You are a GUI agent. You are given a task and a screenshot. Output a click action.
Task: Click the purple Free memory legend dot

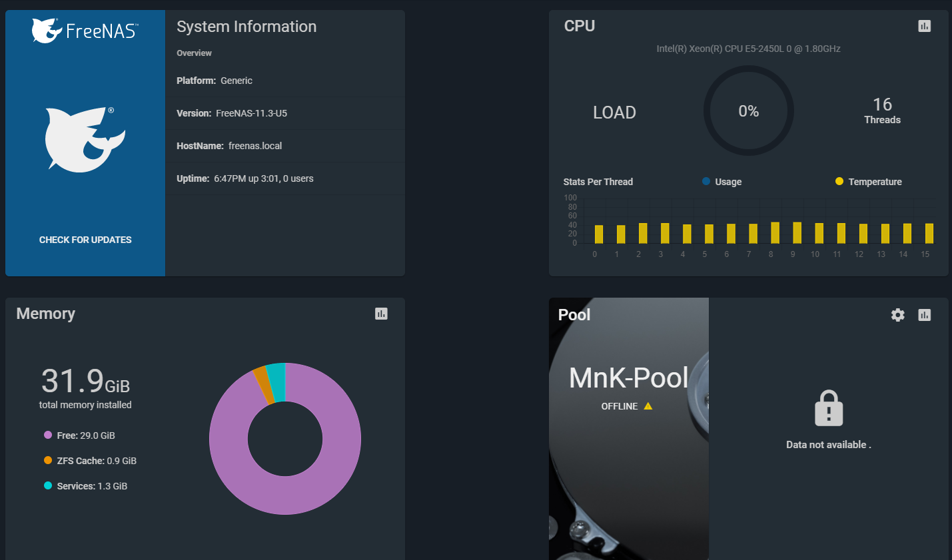click(48, 435)
